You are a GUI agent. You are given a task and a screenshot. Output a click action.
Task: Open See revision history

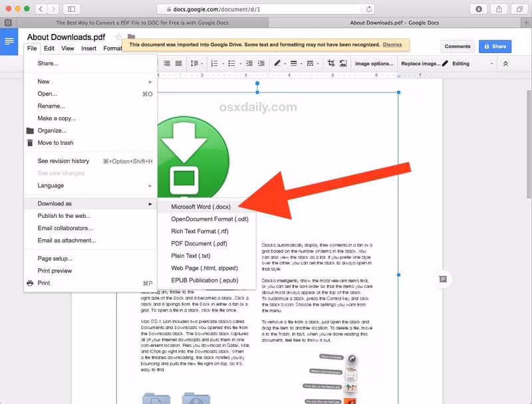(90, 161)
